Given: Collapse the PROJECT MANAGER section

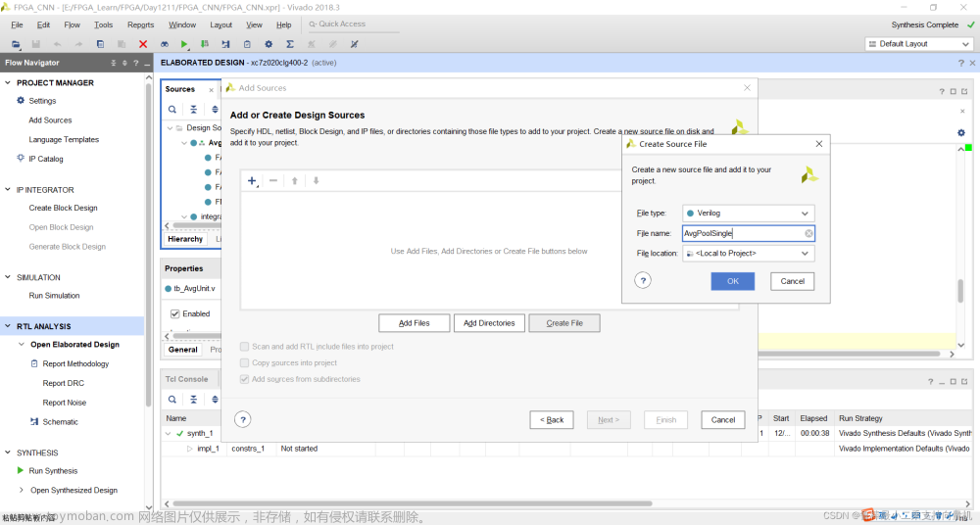Looking at the screenshot, I should [8, 82].
